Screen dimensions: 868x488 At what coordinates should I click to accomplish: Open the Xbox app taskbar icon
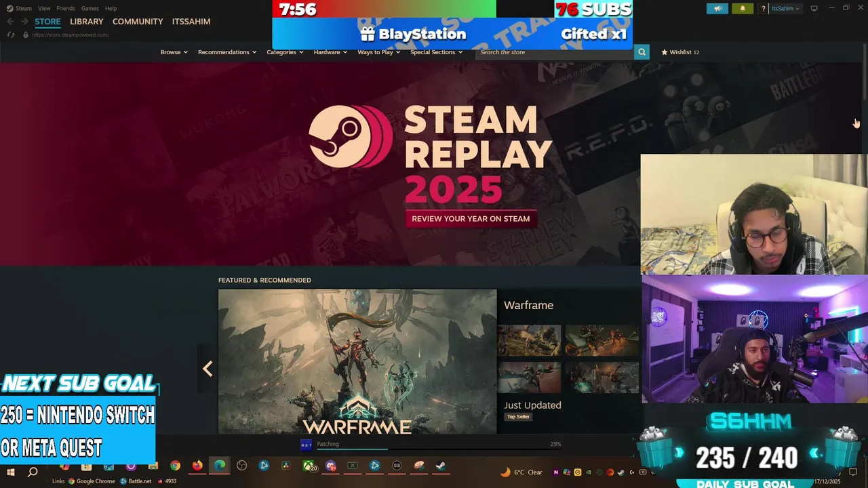pos(309,466)
